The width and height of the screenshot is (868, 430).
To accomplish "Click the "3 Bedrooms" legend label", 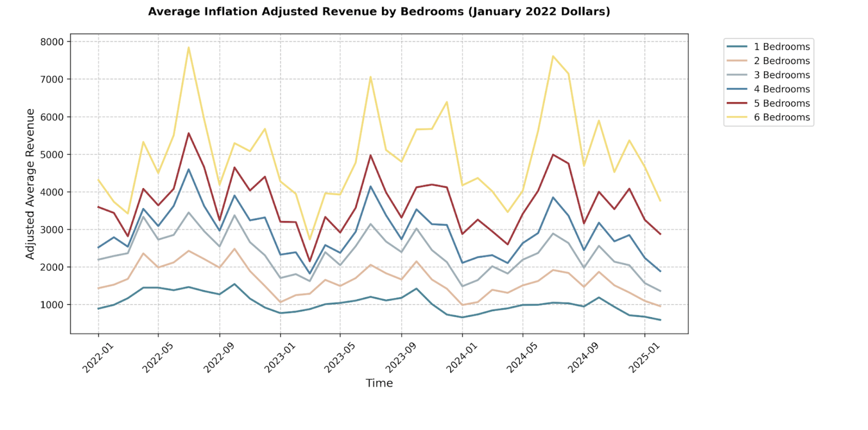I will pos(781,75).
